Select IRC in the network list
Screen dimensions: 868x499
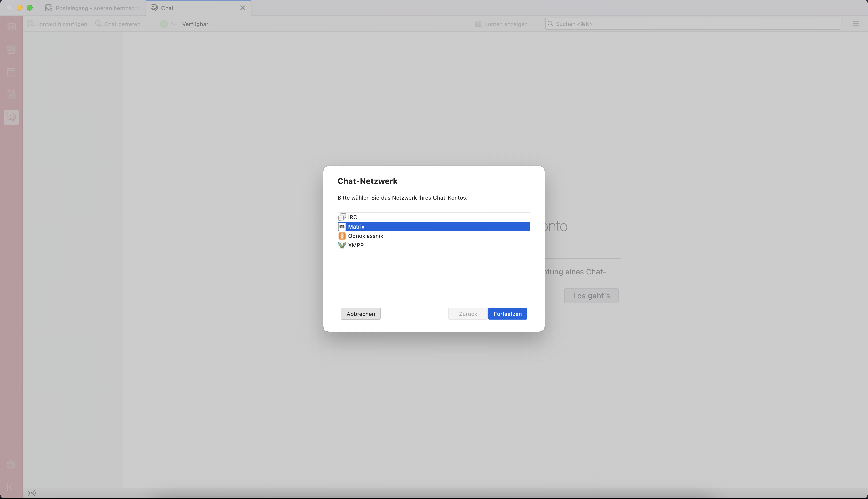point(352,217)
